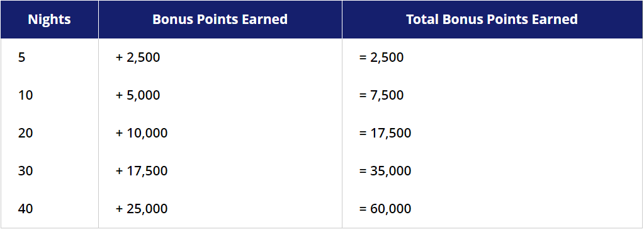The width and height of the screenshot is (644, 229).
Task: Click the + 2,500 bonus points value
Action: pyautogui.click(x=138, y=57)
